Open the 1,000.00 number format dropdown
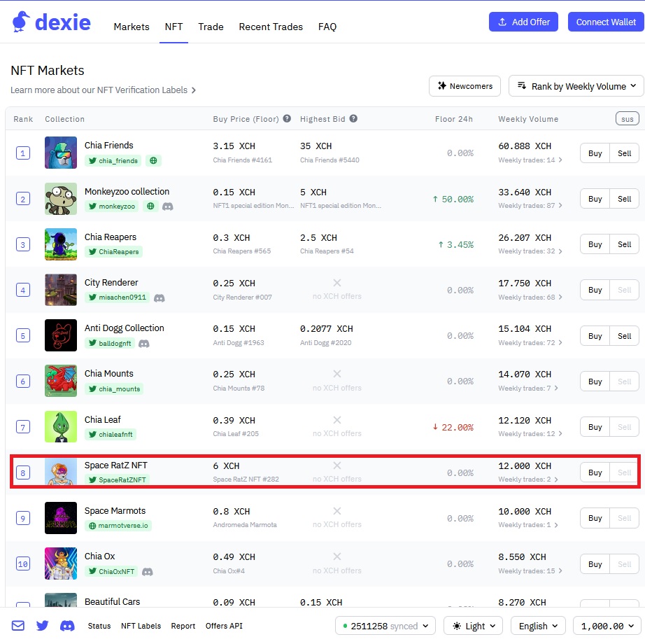This screenshot has height=644, width=645. click(x=607, y=626)
